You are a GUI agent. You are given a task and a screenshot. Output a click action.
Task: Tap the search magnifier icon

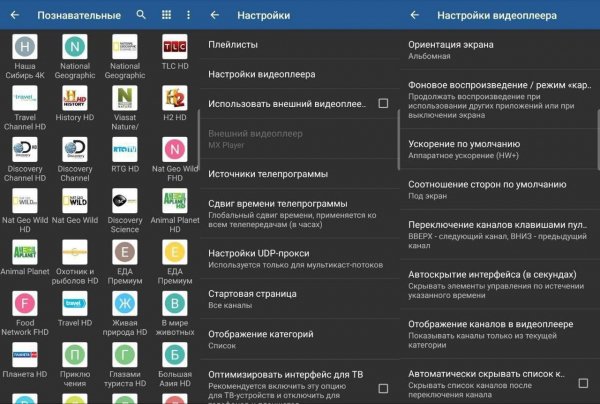141,15
